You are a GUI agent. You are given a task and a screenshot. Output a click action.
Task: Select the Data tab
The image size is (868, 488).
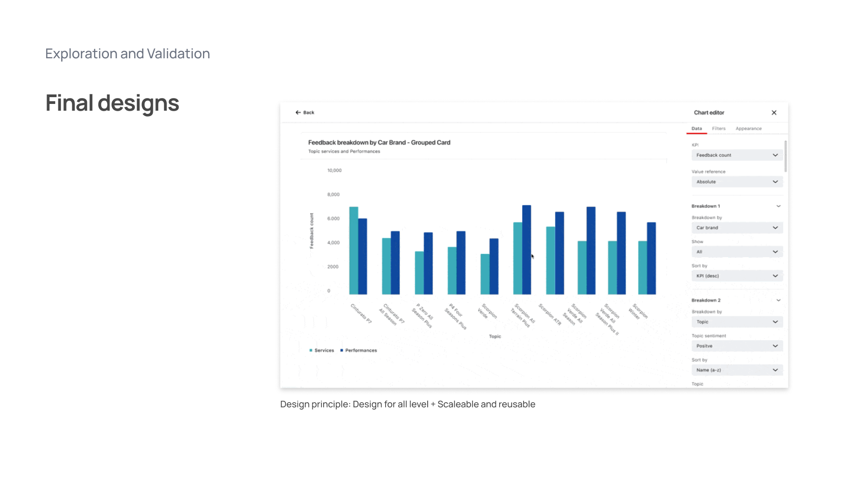tap(697, 129)
